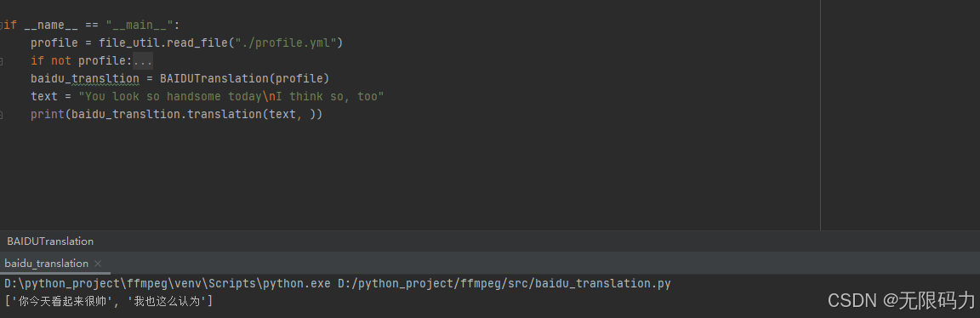The image size is (980, 318).
Task: Collapse fold marker beside 'if __name__' line
Action: (1, 26)
